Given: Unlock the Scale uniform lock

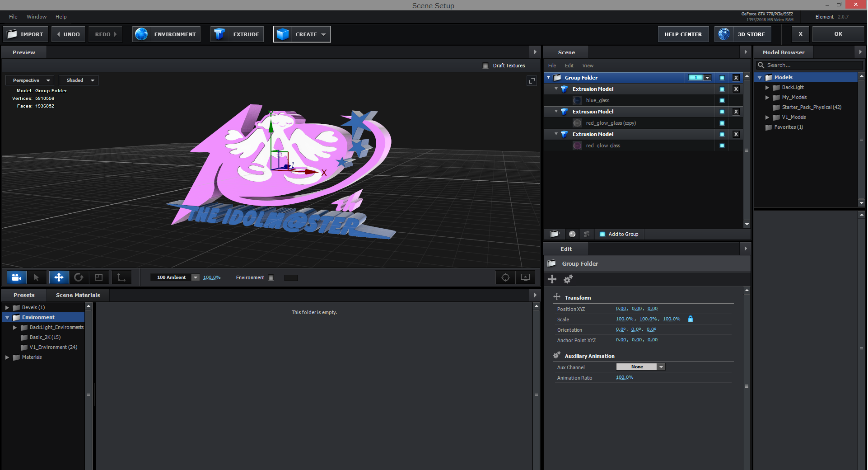Looking at the screenshot, I should click(x=690, y=319).
